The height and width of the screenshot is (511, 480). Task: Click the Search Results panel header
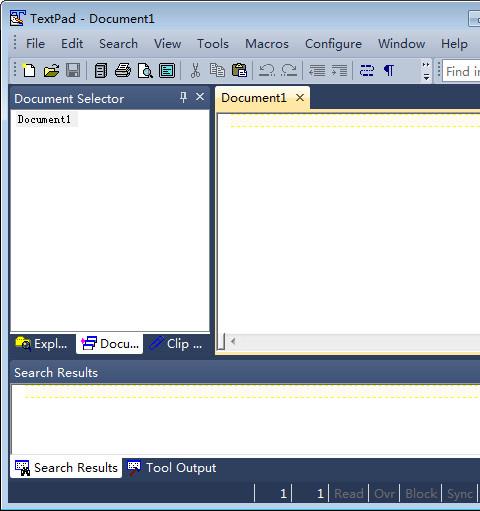coord(245,372)
